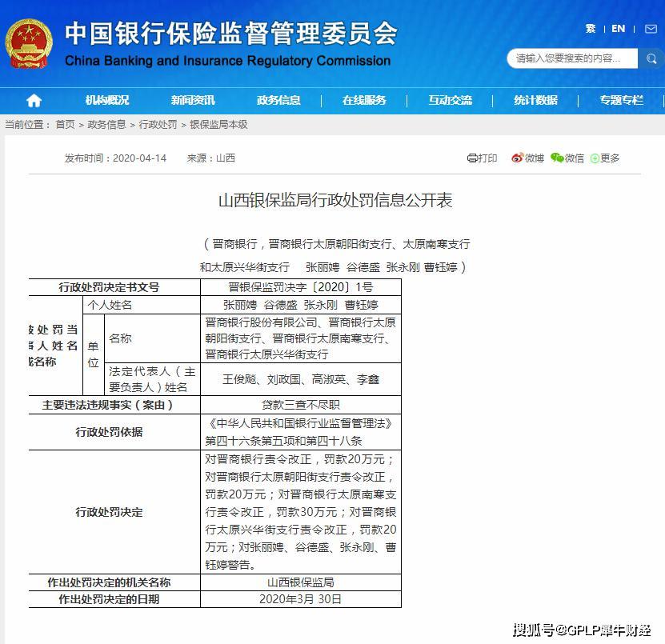Click the source text 来源：山西
This screenshot has height=644, width=665.
210,158
